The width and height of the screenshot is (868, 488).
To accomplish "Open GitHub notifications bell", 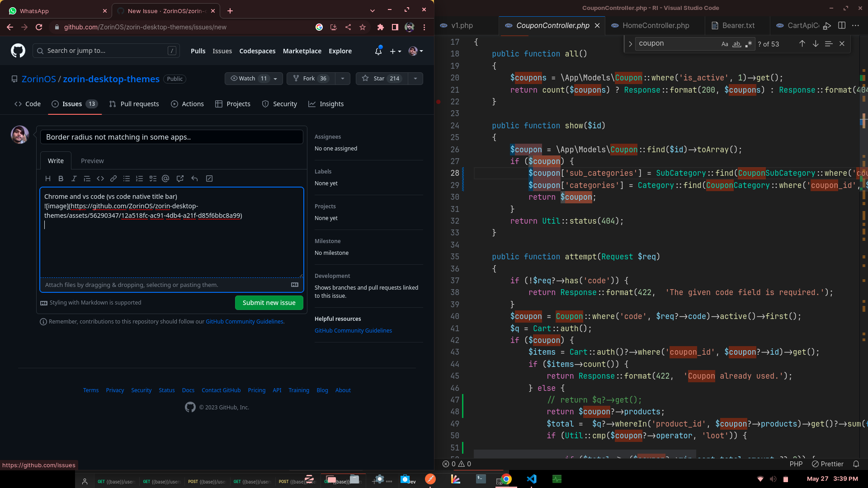I will 378,51.
